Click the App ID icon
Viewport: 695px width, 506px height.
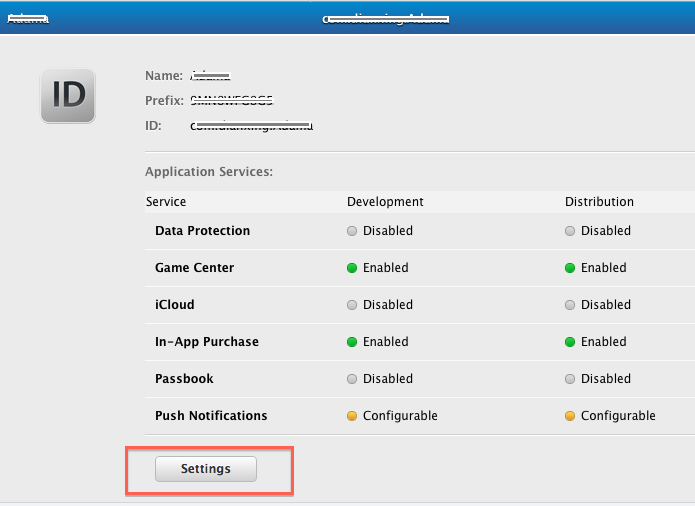68,95
